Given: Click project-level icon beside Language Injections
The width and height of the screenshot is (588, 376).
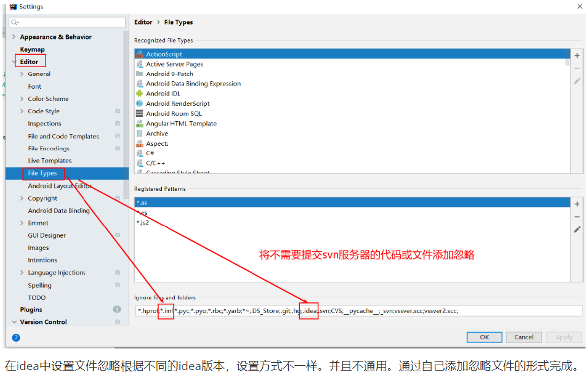Looking at the screenshot, I should coord(118,273).
